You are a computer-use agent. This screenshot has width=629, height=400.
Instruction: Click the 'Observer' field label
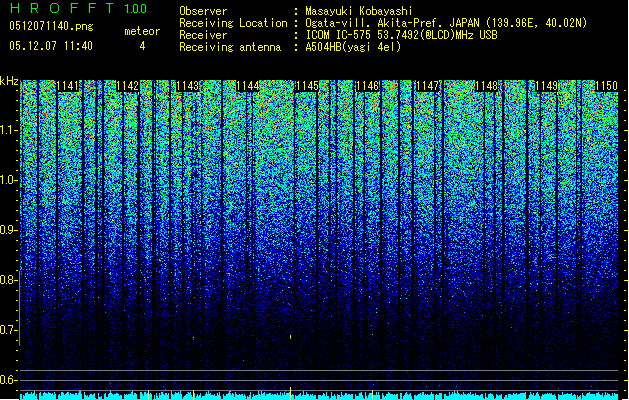point(203,11)
